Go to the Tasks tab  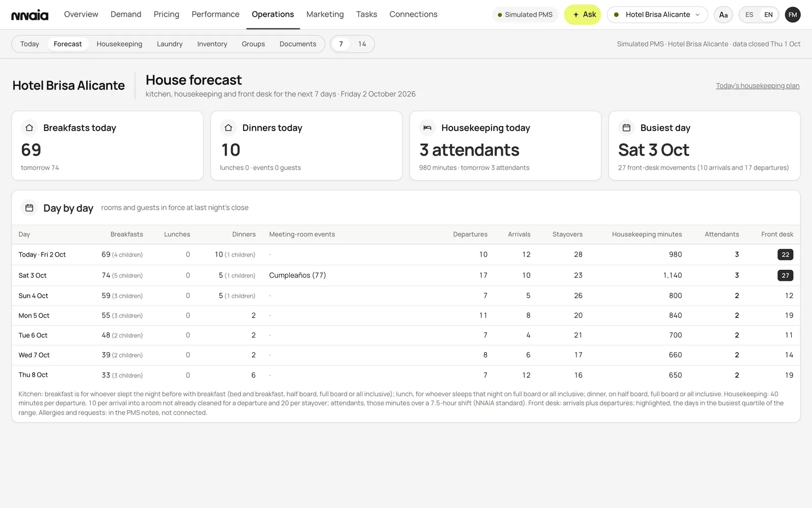366,14
